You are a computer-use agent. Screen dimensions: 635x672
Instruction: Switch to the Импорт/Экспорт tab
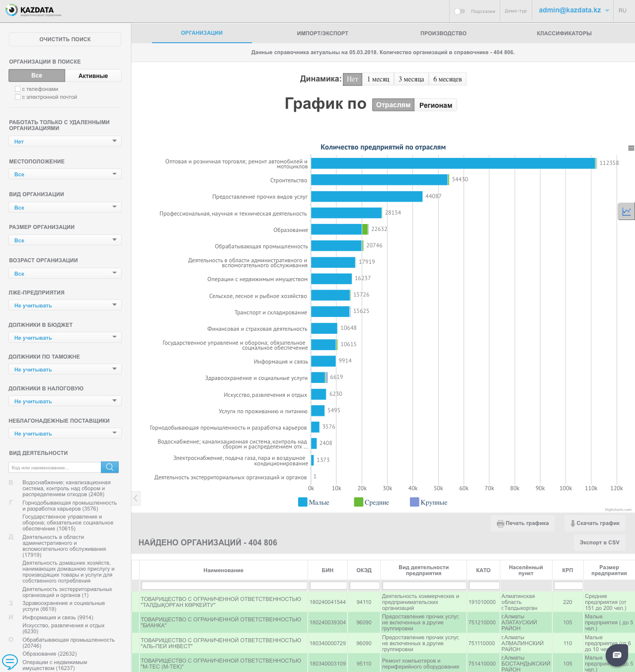(x=322, y=33)
